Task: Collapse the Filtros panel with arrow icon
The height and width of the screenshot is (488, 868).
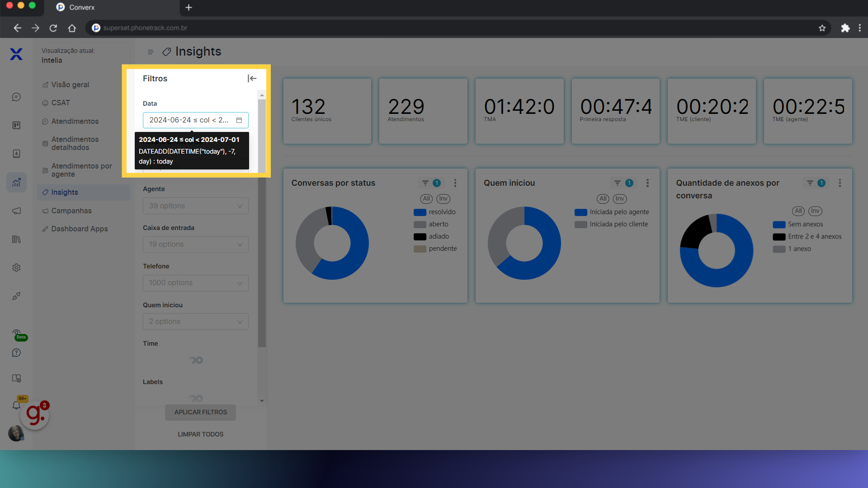Action: click(252, 79)
